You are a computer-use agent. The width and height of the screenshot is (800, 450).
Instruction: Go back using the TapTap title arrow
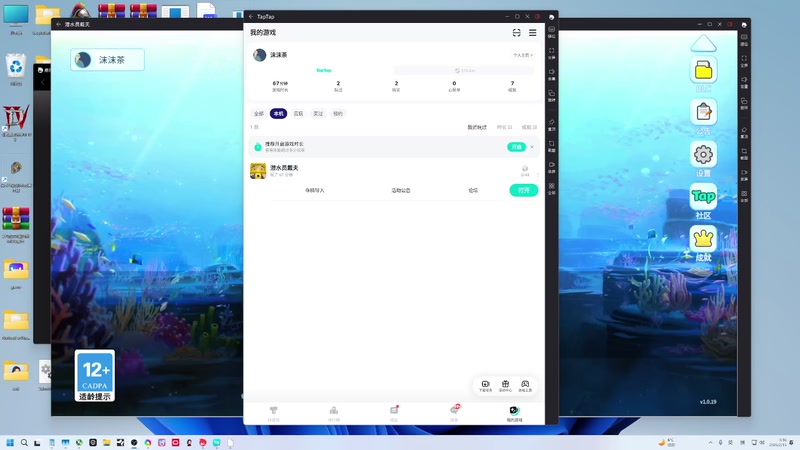[251, 16]
